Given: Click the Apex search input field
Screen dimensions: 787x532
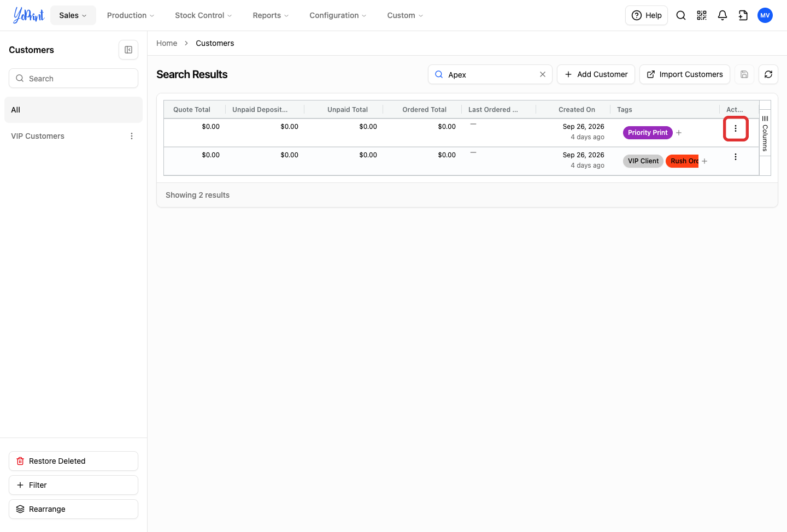Looking at the screenshot, I should pyautogui.click(x=490, y=74).
